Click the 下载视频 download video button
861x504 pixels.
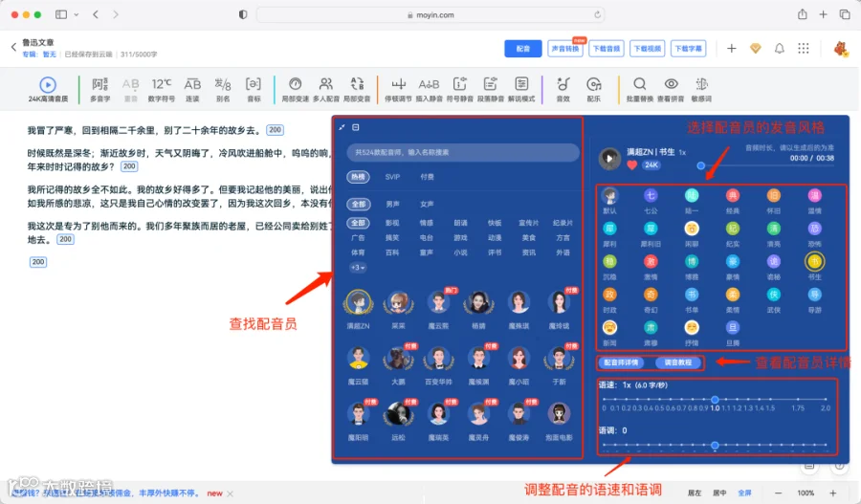[x=648, y=49]
